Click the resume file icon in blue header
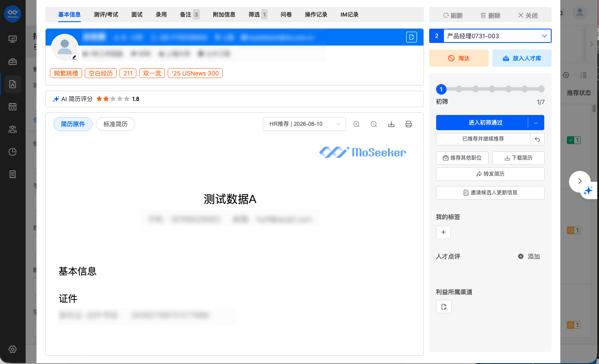Image resolution: width=599 pixels, height=364 pixels. tap(411, 37)
